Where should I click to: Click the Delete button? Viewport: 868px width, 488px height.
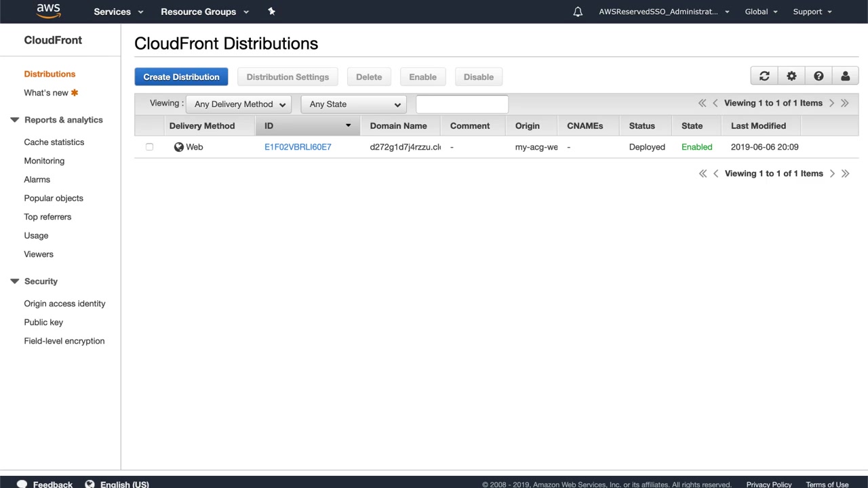click(369, 77)
